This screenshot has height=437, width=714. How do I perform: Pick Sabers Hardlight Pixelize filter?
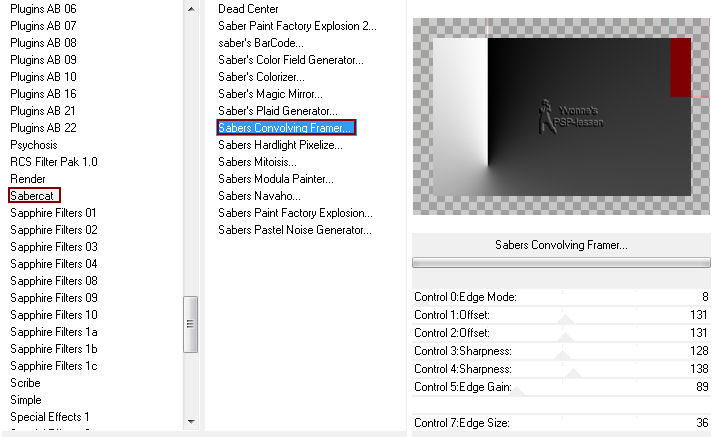click(280, 145)
